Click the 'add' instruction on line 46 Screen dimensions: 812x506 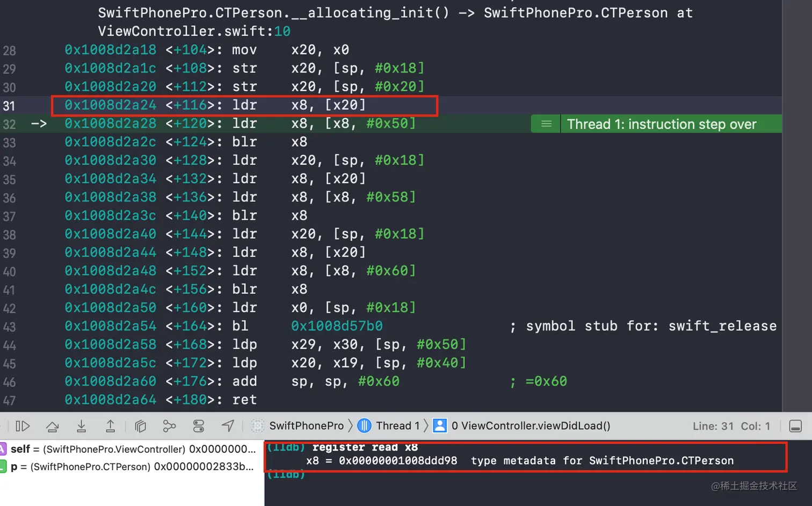244,381
